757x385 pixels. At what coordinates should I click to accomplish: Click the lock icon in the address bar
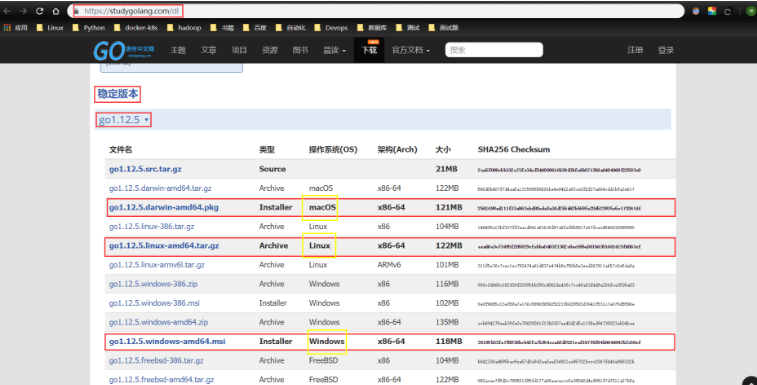76,11
